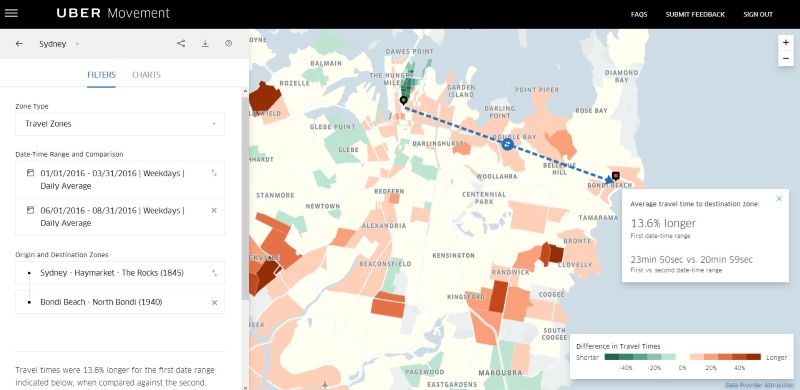This screenshot has height=390, width=800.
Task: Switch to the CHARTS tab
Action: point(146,75)
